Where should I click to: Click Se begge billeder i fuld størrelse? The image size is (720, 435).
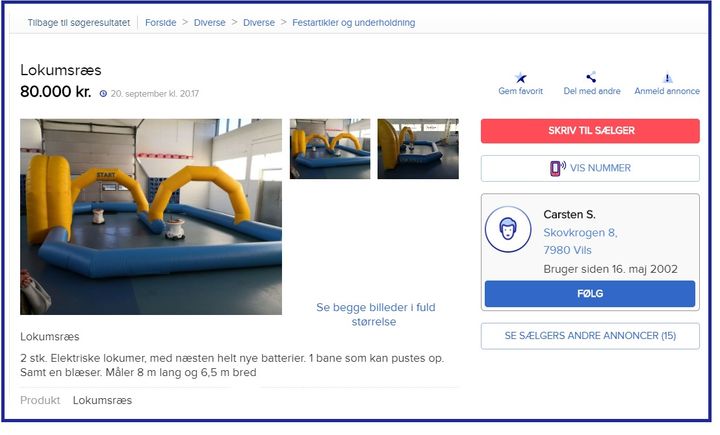tap(375, 314)
